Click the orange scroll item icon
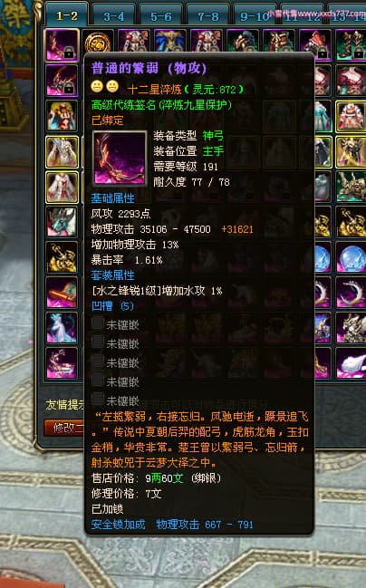The width and height of the screenshot is (366, 588). coord(62,293)
